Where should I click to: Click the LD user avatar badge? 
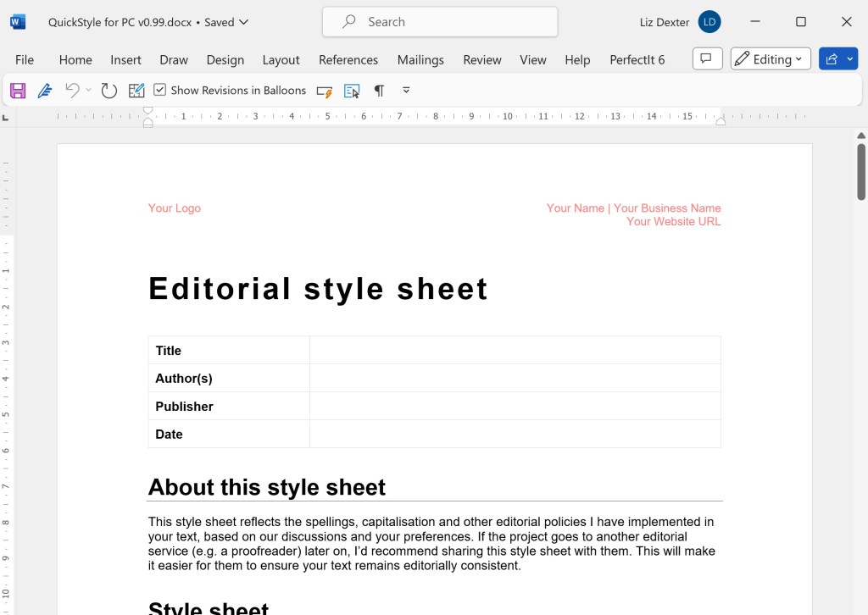709,22
